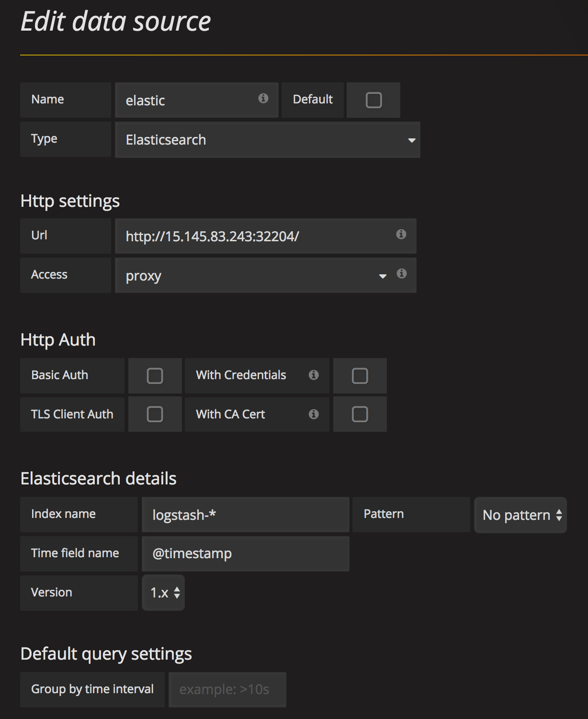Click the Http settings heading
The image size is (588, 719).
tap(70, 201)
